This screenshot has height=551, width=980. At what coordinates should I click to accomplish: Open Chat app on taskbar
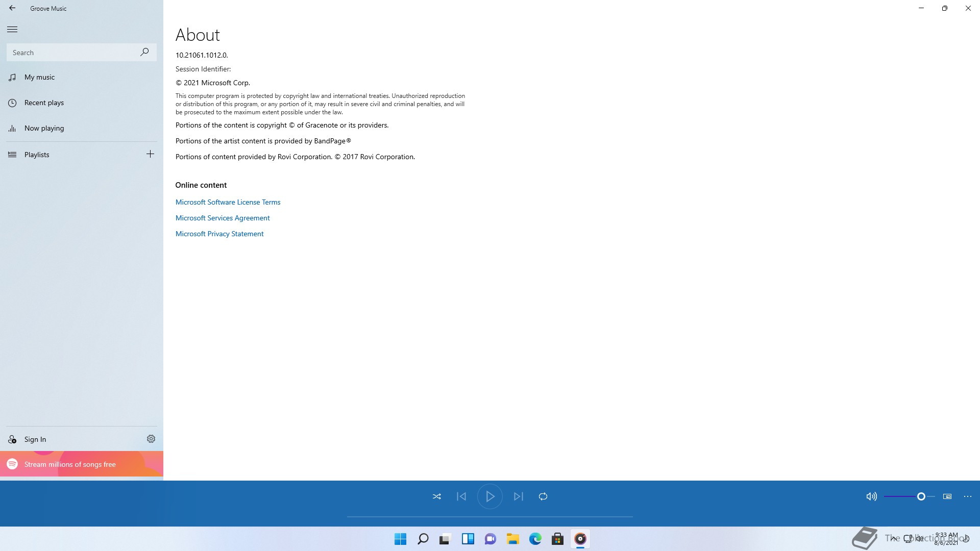(x=491, y=539)
